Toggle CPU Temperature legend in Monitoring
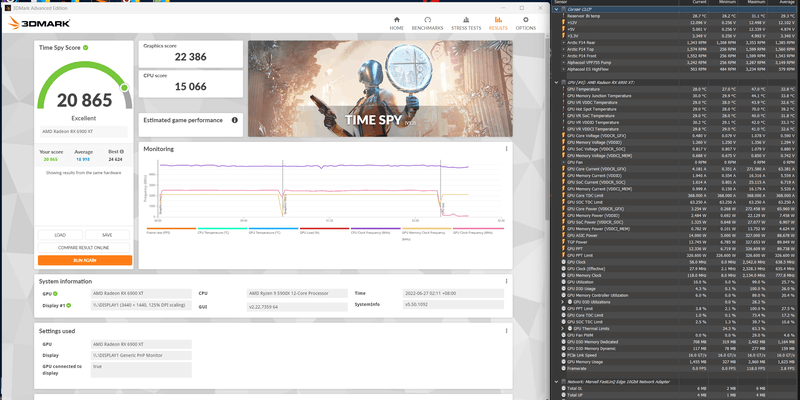 pyautogui.click(x=222, y=231)
